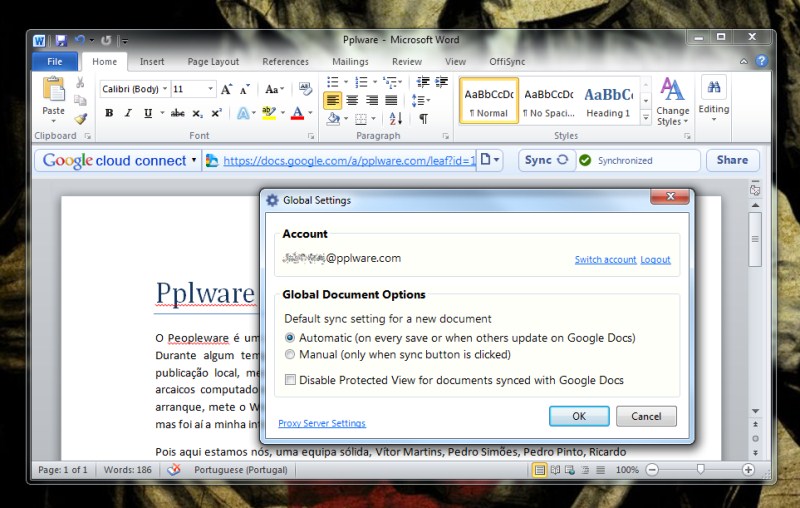Select the Heading 1 style thumbnail

tap(609, 101)
